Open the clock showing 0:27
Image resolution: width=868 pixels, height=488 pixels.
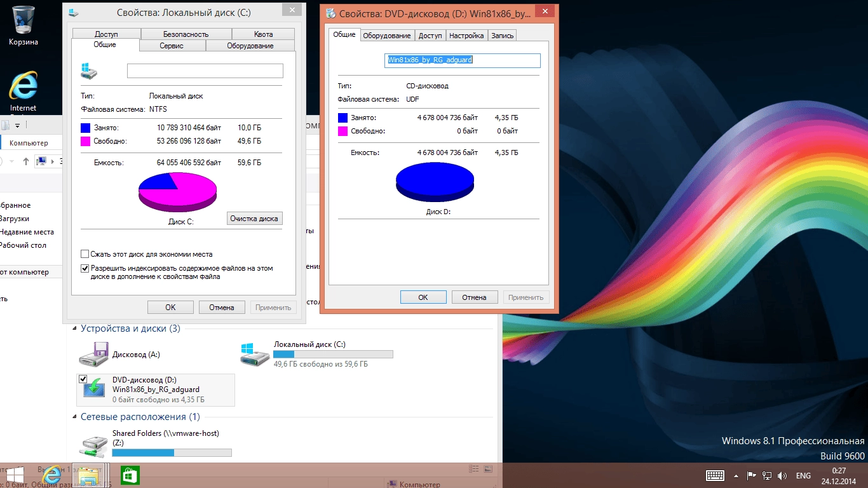(838, 475)
